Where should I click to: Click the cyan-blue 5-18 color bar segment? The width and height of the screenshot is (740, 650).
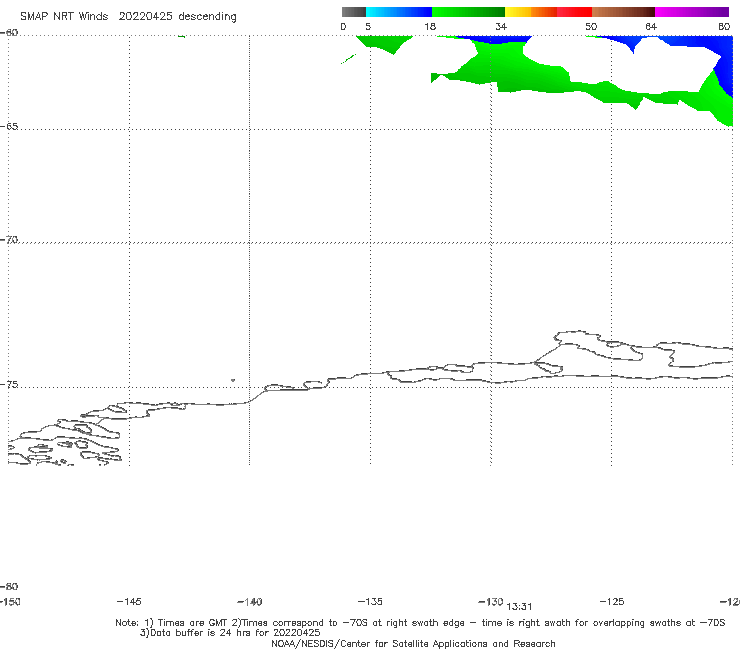pos(399,12)
